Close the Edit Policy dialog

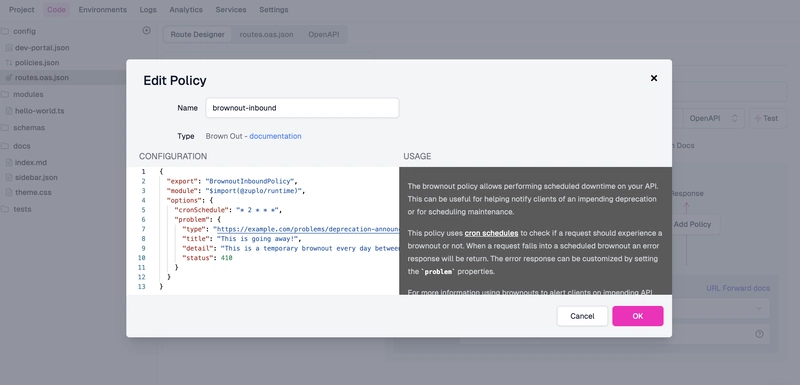654,78
